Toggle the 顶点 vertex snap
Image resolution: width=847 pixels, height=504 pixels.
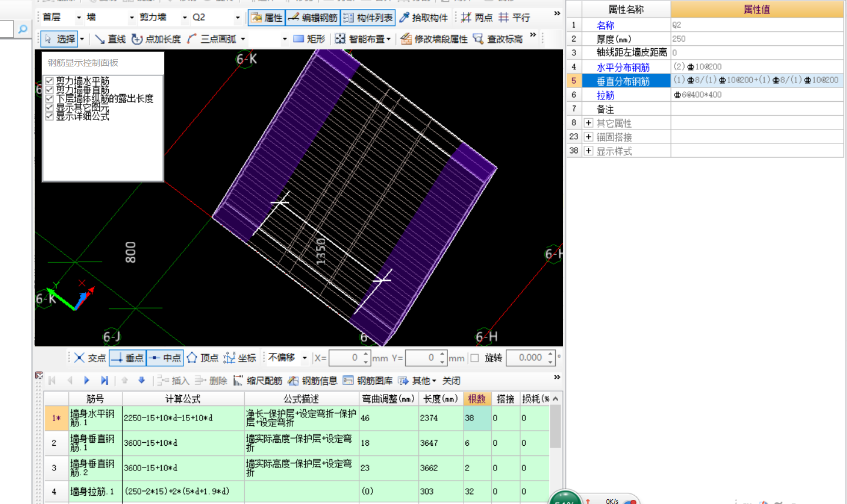(202, 358)
